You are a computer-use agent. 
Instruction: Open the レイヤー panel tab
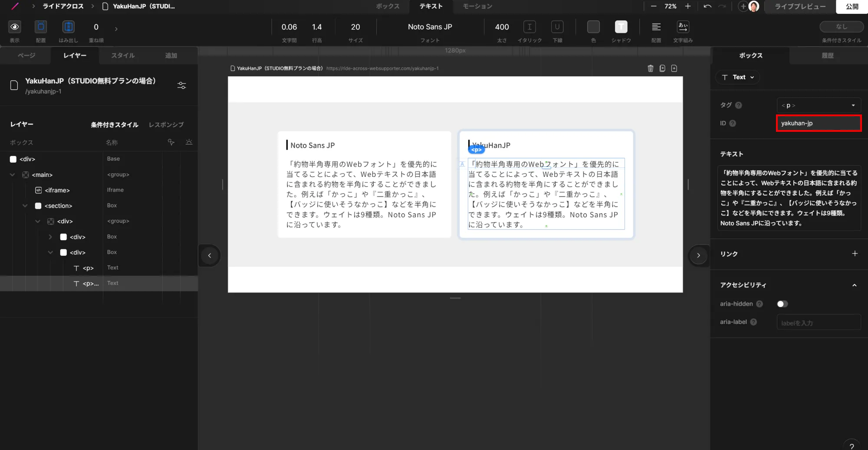point(75,55)
